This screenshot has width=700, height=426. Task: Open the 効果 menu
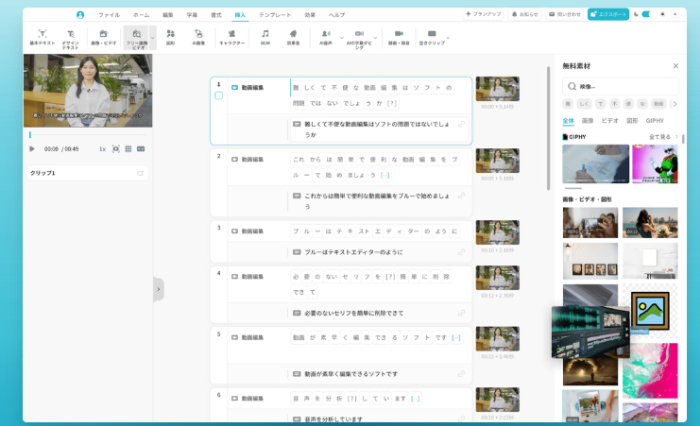[x=310, y=15]
